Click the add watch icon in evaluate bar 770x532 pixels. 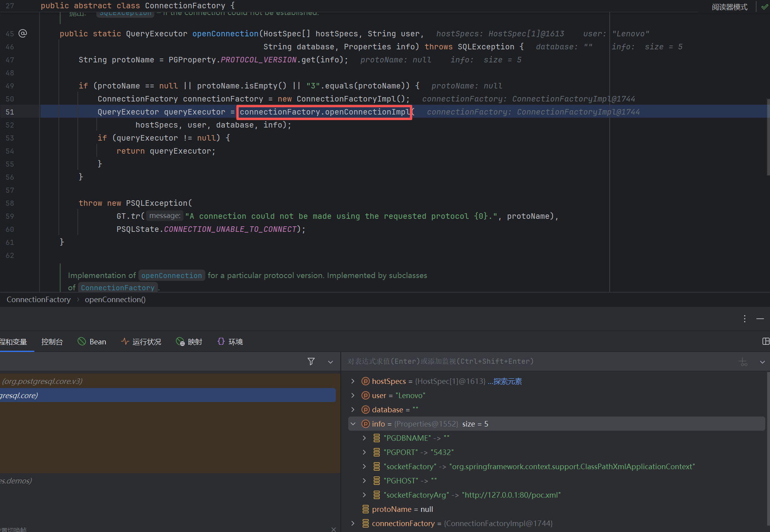click(743, 361)
